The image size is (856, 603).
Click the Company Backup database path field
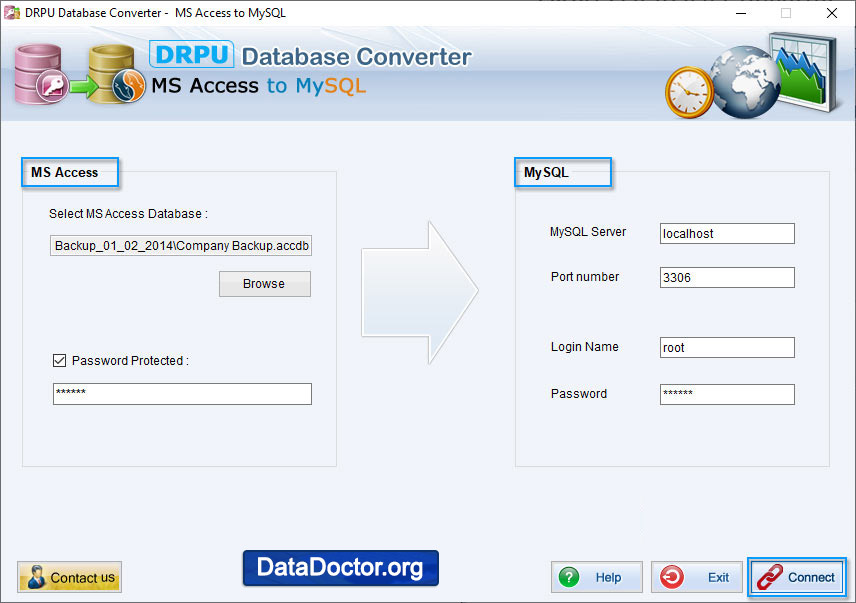click(x=180, y=245)
